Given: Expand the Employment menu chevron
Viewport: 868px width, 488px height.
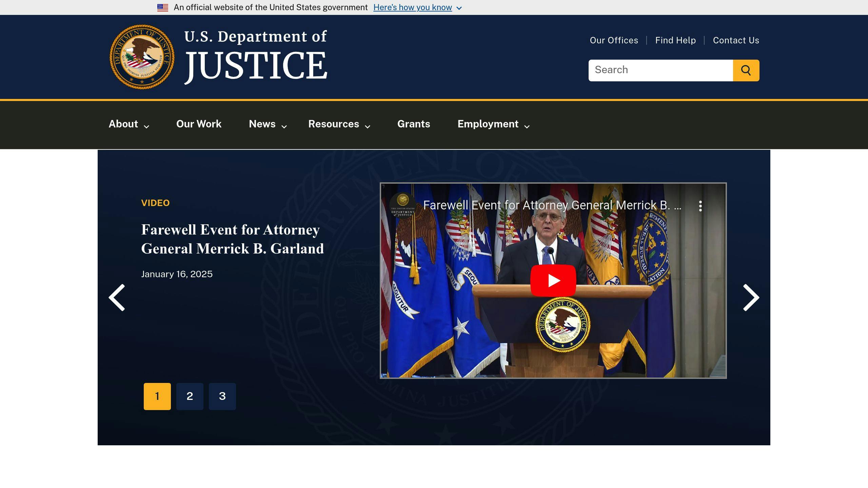Looking at the screenshot, I should 527,127.
